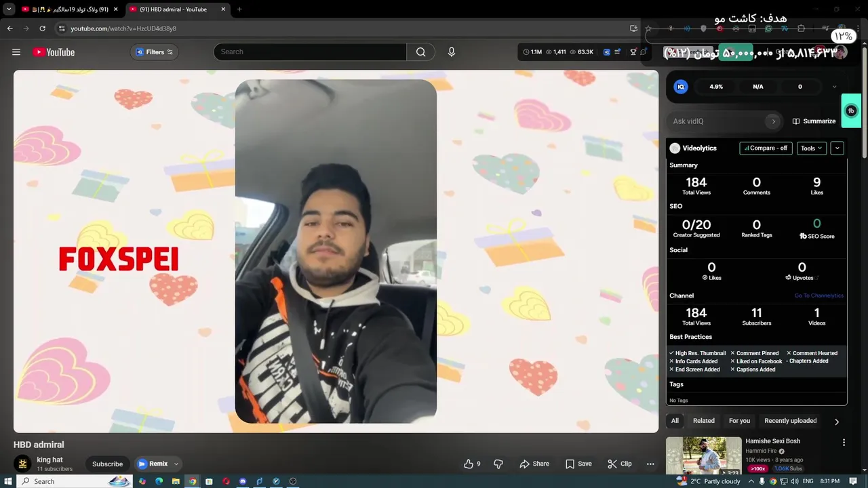Submit the Ask vidIQ arrow button

tap(773, 121)
